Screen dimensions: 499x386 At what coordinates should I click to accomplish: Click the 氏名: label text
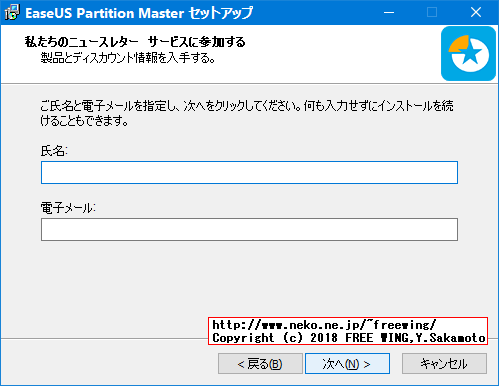(54, 151)
